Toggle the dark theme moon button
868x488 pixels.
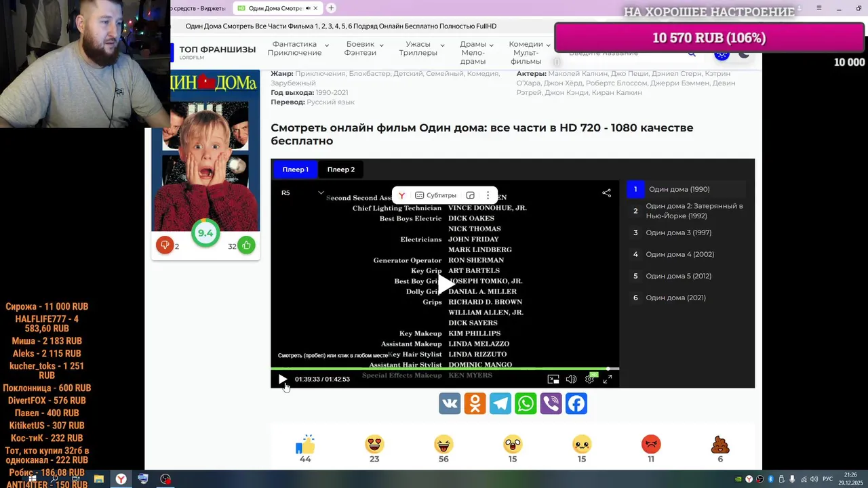click(744, 54)
